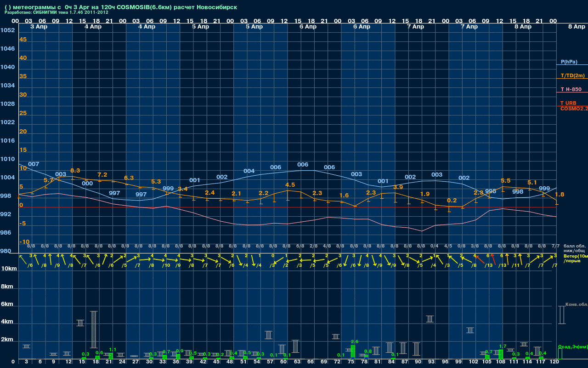Viewport: 588px width, 368px height.
Task: Click the Ветер(10м) wind legend label
Action: 575,256
